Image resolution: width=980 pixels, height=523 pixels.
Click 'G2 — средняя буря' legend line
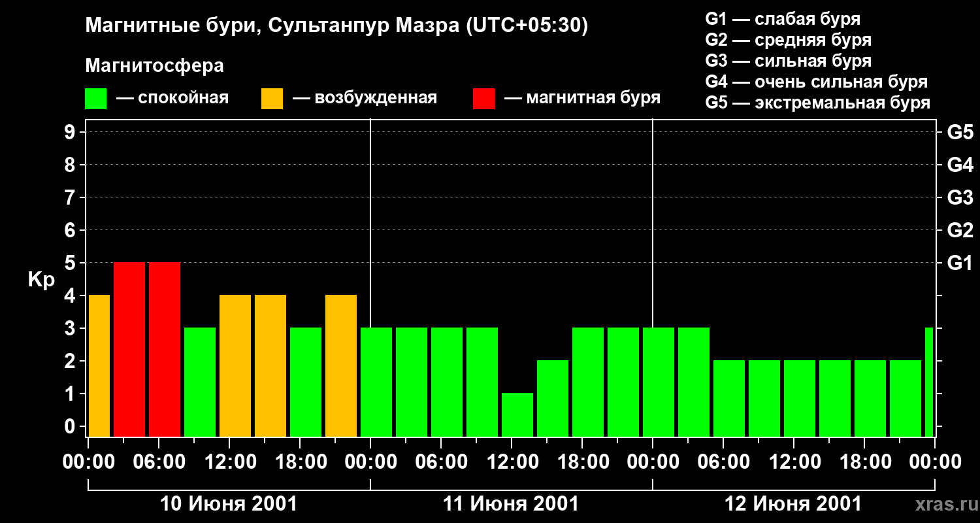click(789, 40)
